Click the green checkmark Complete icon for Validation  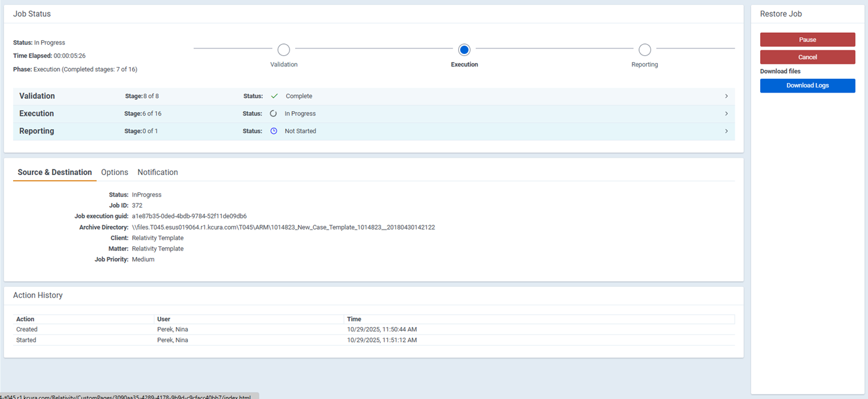(x=275, y=96)
